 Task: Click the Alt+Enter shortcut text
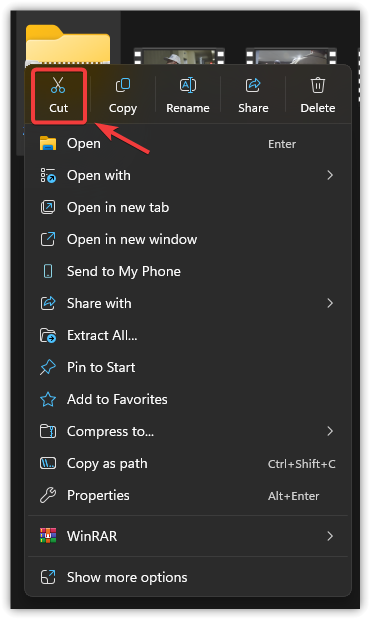[293, 496]
